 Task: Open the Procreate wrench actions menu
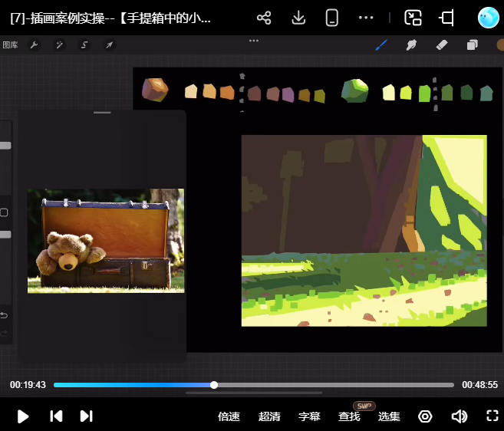34,44
